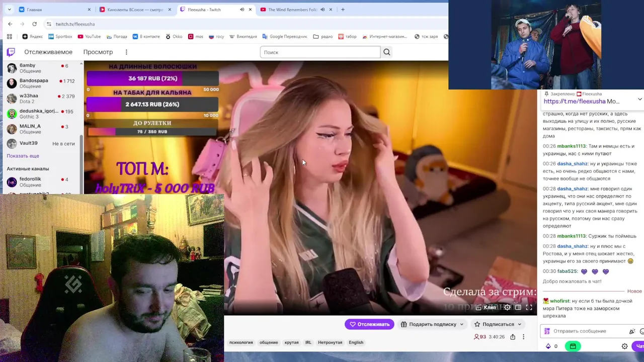This screenshot has height=362, width=644.
Task: Open the тсж заря bookmark
Action: pos(426,36)
